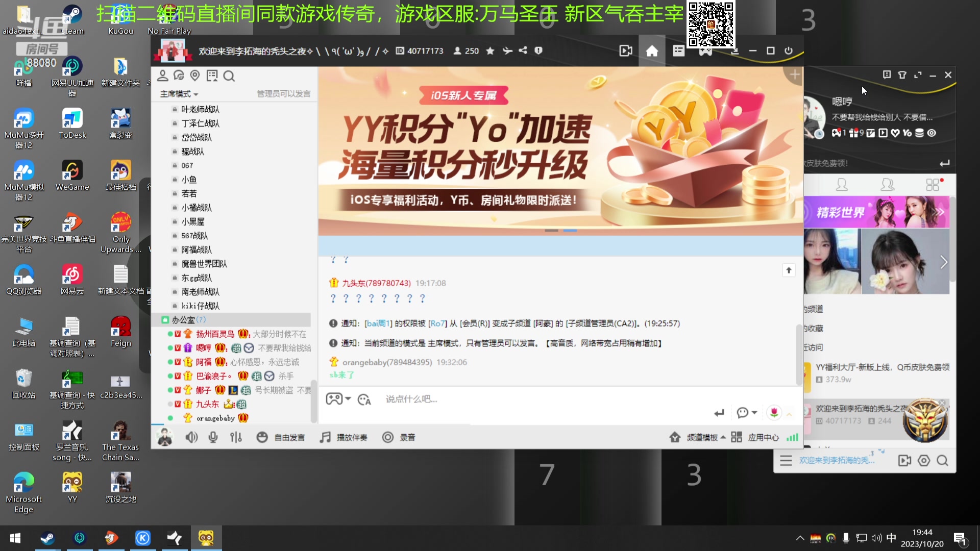Switch to the contacts tab in right panel
Image resolution: width=980 pixels, height=551 pixels.
(x=888, y=184)
